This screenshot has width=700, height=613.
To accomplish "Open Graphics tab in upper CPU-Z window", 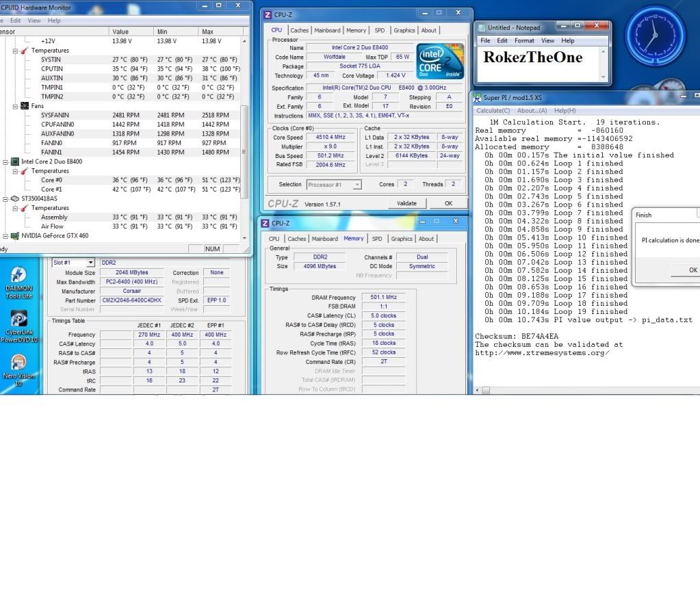I will [x=404, y=30].
